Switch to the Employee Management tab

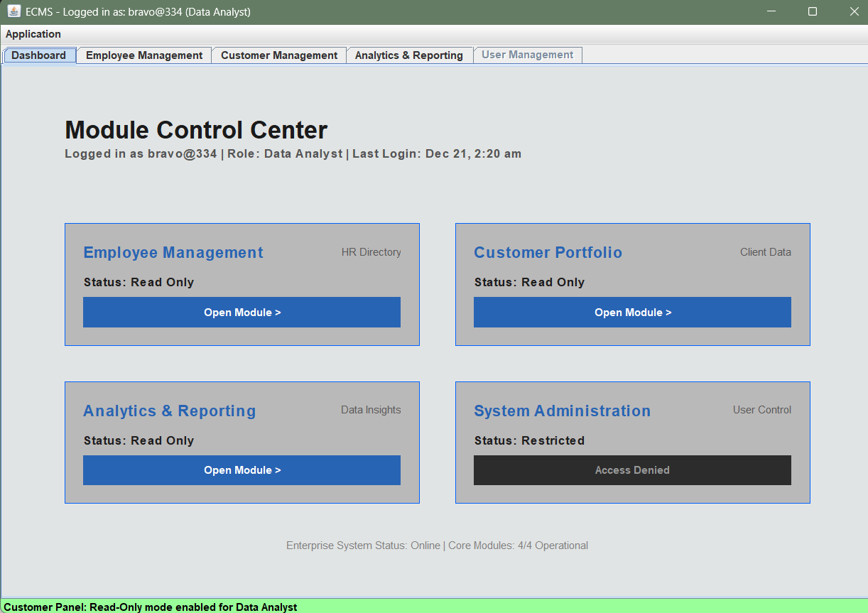[x=143, y=55]
